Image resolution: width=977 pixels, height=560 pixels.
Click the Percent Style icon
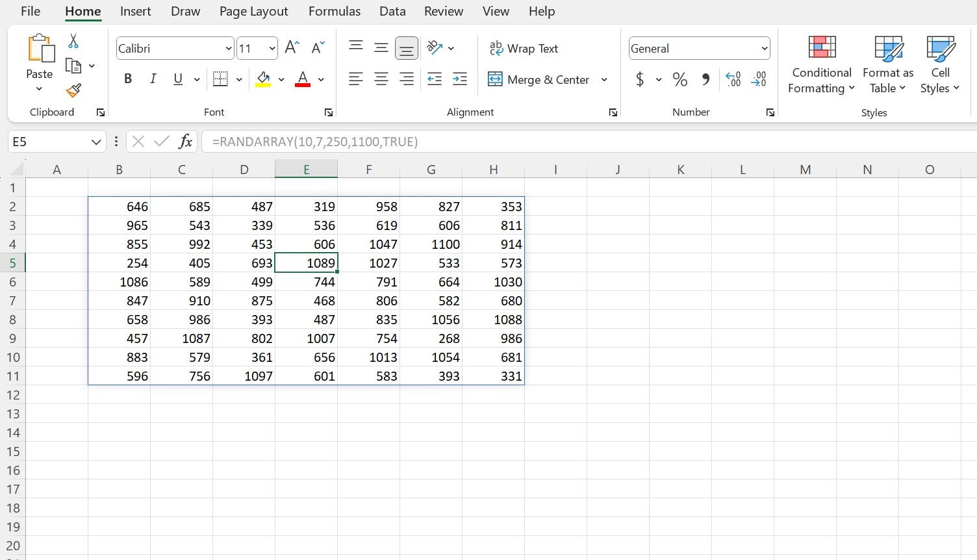click(x=680, y=79)
